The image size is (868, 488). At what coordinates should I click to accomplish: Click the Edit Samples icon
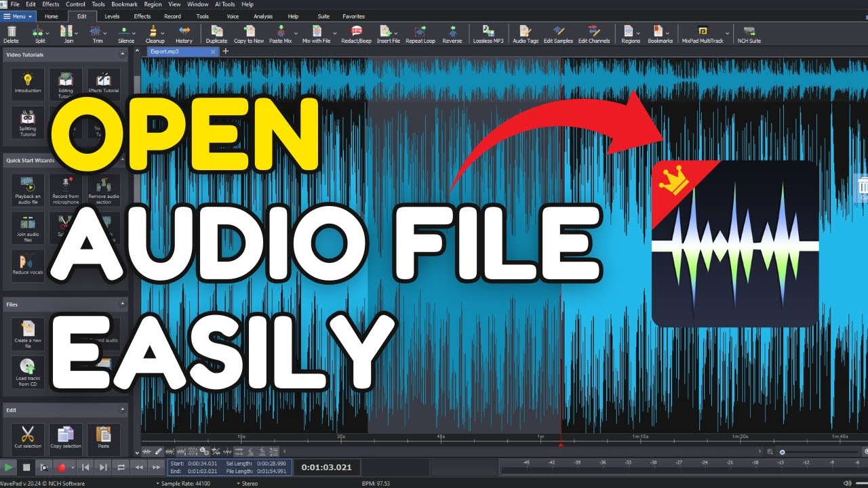point(558,31)
